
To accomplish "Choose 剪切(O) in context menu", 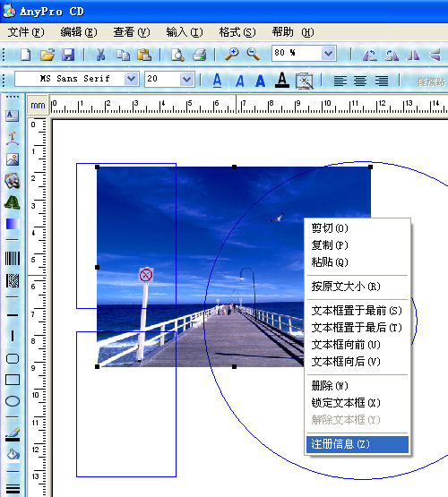I will click(x=358, y=227).
